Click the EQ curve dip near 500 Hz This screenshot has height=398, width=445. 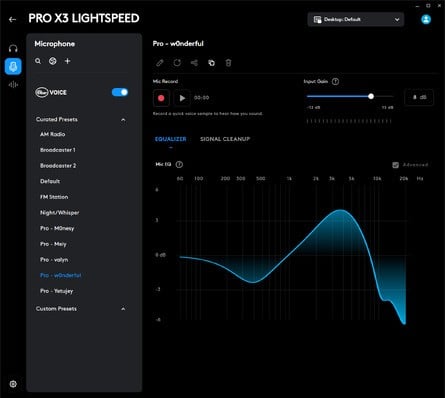pyautogui.click(x=253, y=282)
